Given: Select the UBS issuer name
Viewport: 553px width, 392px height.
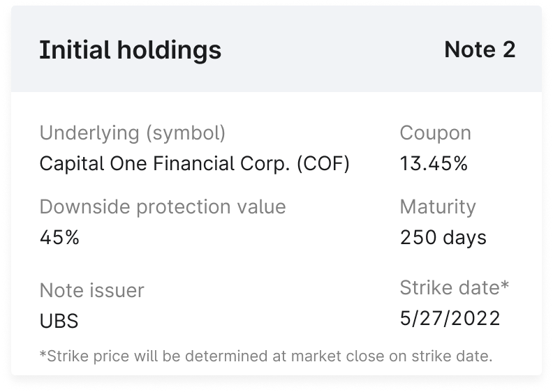Looking at the screenshot, I should 59,322.
